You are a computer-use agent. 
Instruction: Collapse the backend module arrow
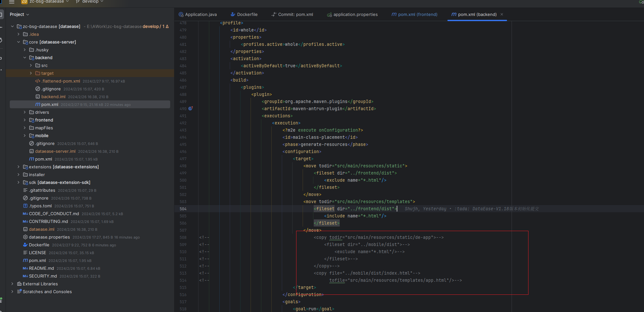pyautogui.click(x=25, y=58)
